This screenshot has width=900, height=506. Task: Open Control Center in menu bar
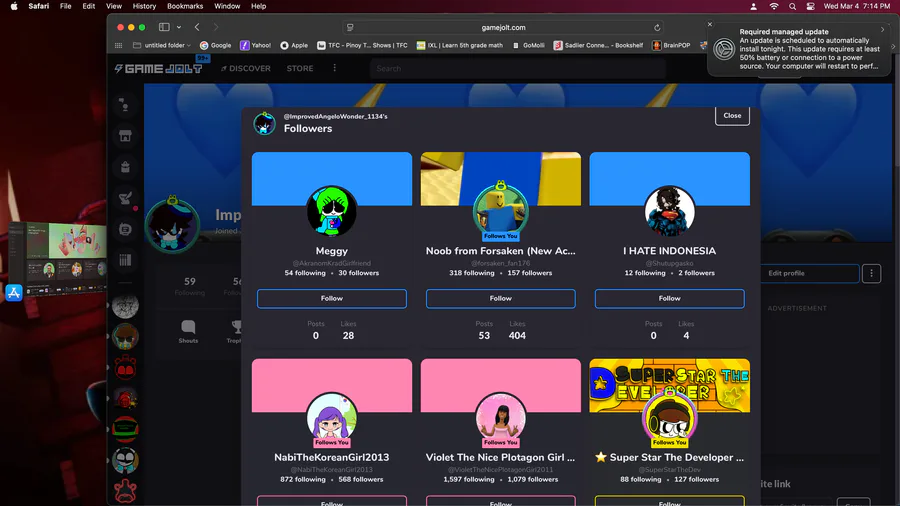click(810, 6)
